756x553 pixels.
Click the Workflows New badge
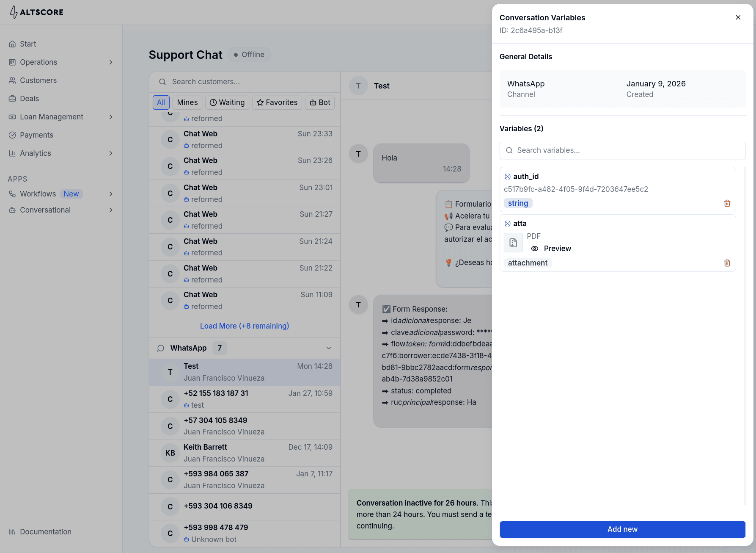[x=71, y=194]
